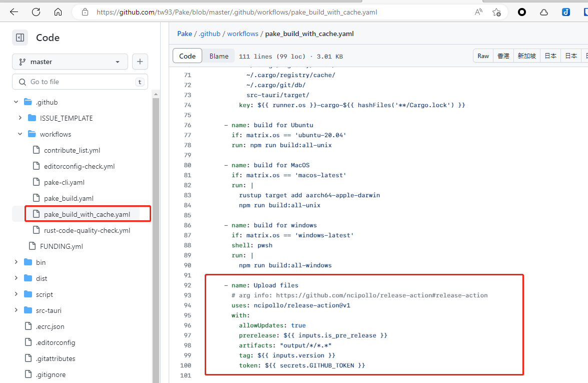Open .ecrc.json file
Screen dimensions: 588x383
pyautogui.click(x=50, y=327)
